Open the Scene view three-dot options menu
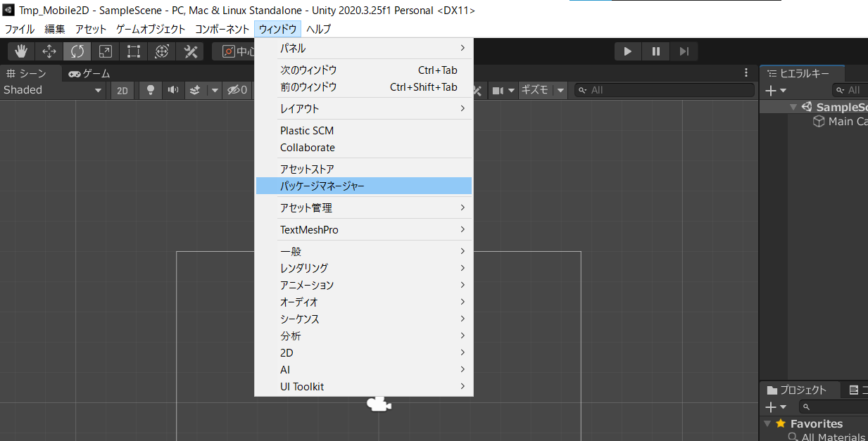The width and height of the screenshot is (868, 441). point(746,72)
